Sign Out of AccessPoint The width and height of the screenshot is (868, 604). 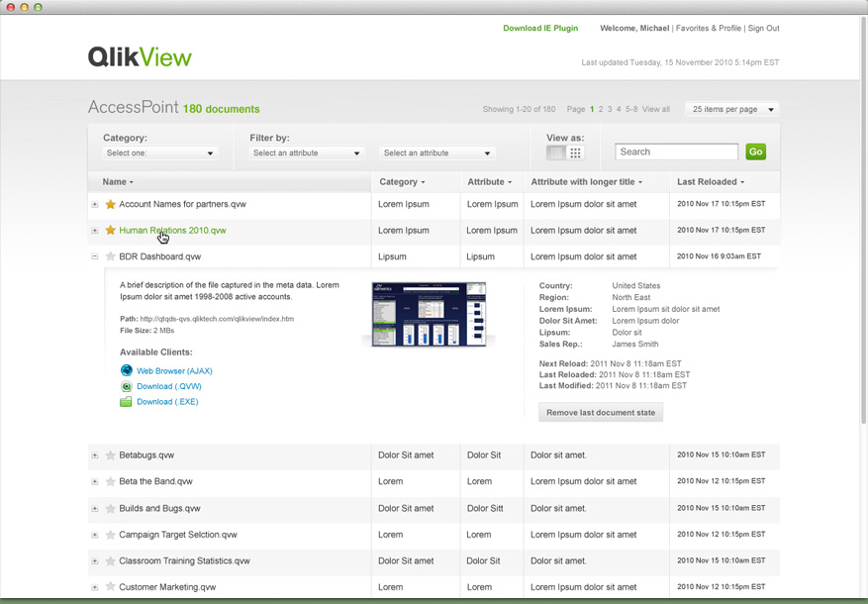[764, 28]
